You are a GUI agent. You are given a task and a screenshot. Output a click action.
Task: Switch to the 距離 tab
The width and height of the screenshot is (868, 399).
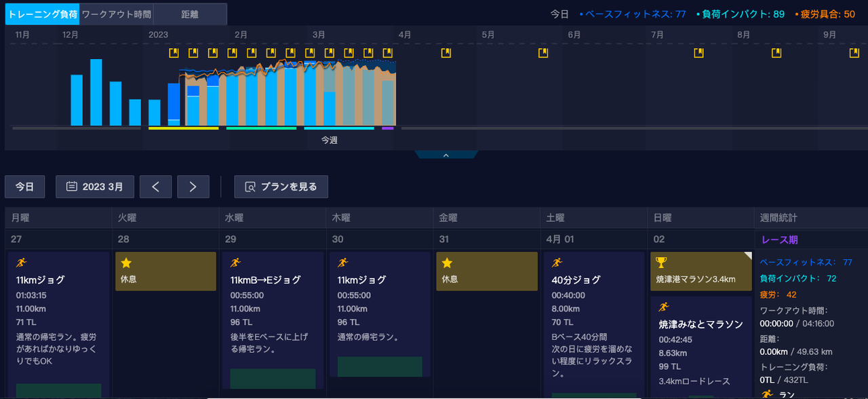[190, 14]
